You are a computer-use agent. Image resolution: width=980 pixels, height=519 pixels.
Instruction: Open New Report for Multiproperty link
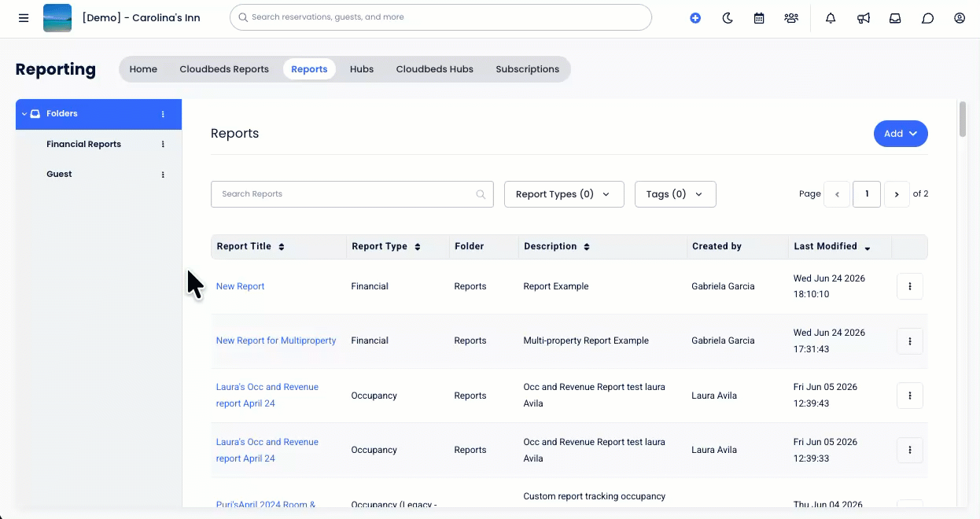(276, 340)
